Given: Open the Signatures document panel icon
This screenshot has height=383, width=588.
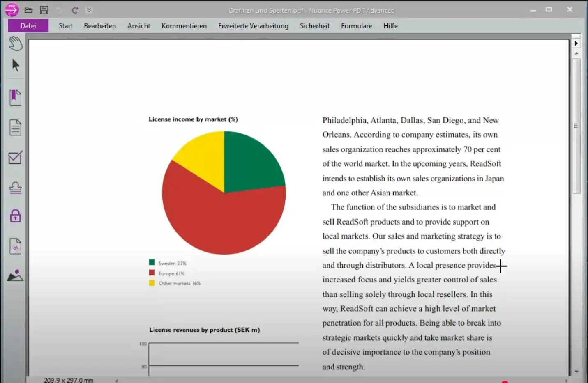Looking at the screenshot, I should coord(16,246).
